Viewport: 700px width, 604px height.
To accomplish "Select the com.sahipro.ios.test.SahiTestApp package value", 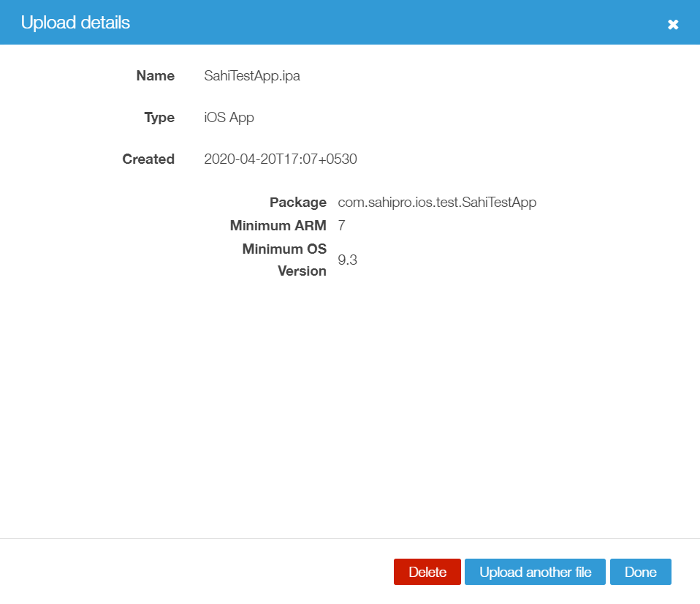I will click(437, 203).
